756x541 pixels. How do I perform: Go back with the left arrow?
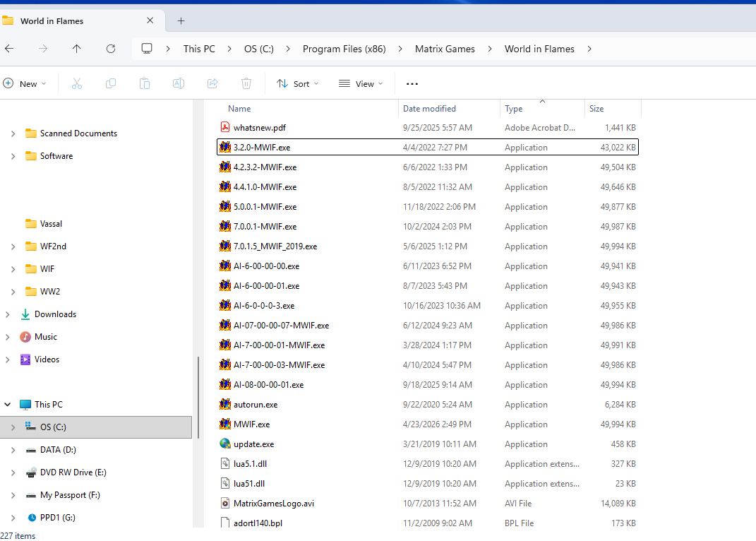[9, 48]
